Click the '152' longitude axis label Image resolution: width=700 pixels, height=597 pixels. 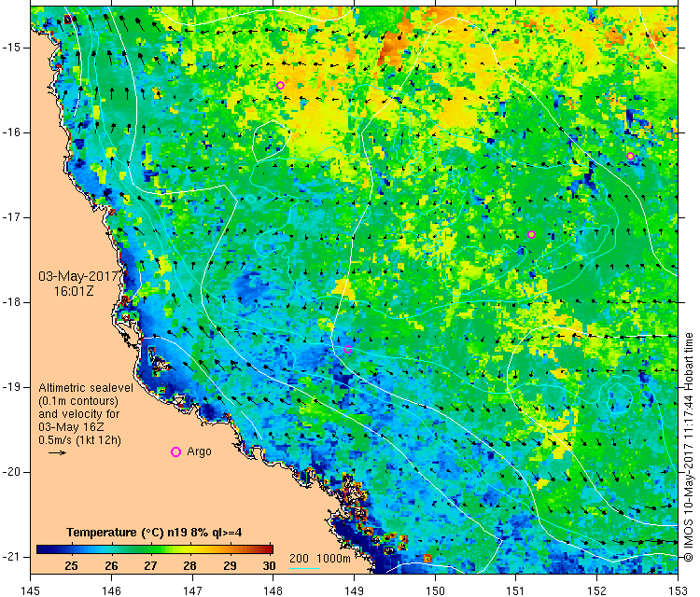point(597,590)
